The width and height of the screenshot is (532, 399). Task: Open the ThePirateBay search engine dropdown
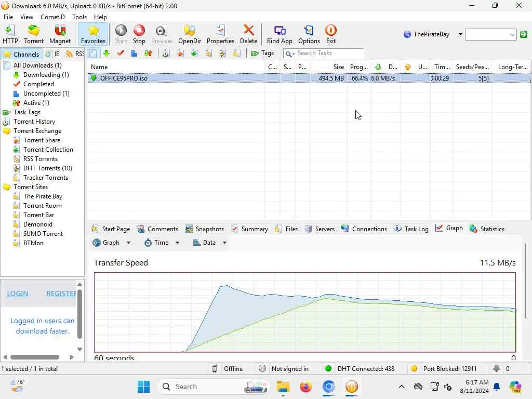(x=460, y=34)
